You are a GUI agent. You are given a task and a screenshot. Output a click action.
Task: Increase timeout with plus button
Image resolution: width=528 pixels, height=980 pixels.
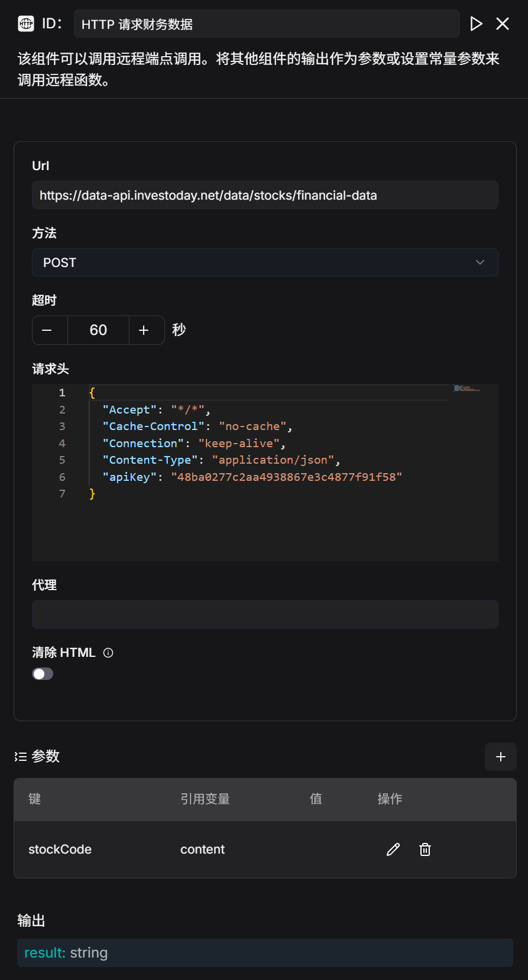point(144,330)
